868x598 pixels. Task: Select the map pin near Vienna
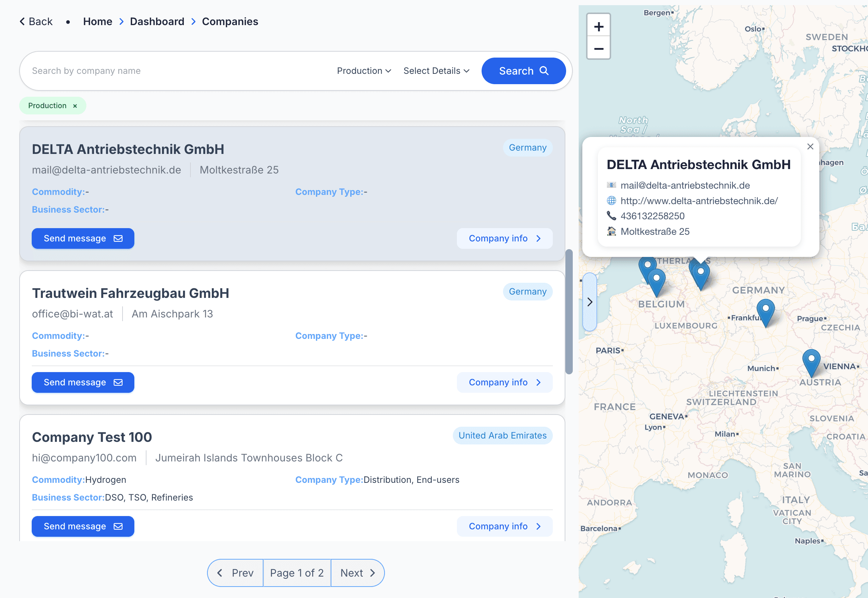click(811, 363)
